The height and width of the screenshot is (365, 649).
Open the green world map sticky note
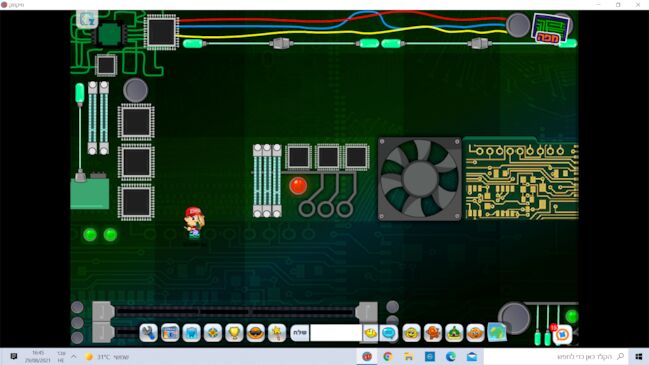(497, 332)
